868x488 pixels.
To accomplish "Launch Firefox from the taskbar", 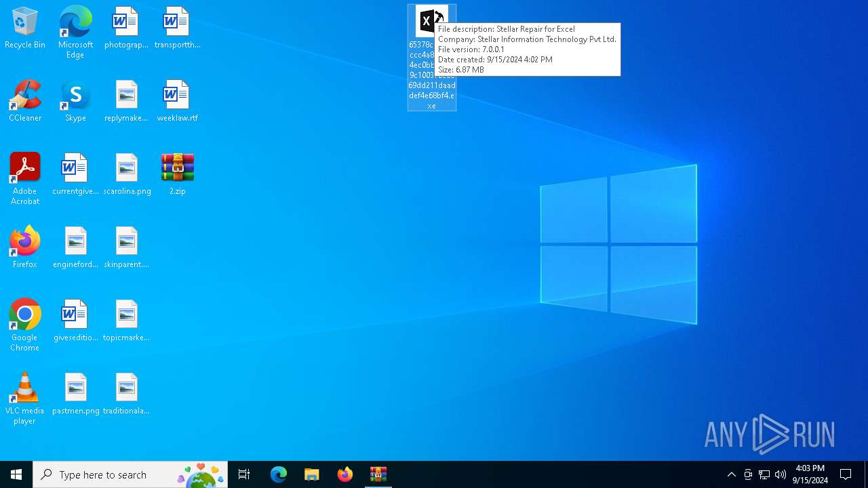I will pos(345,474).
